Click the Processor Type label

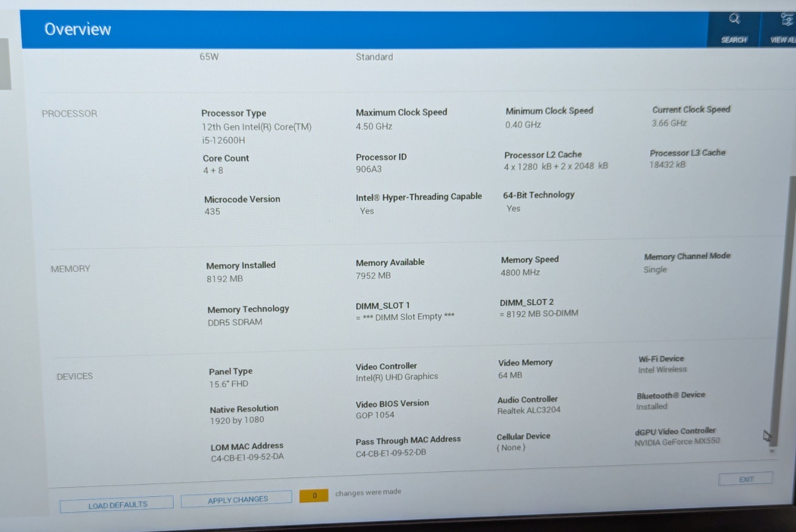point(233,113)
